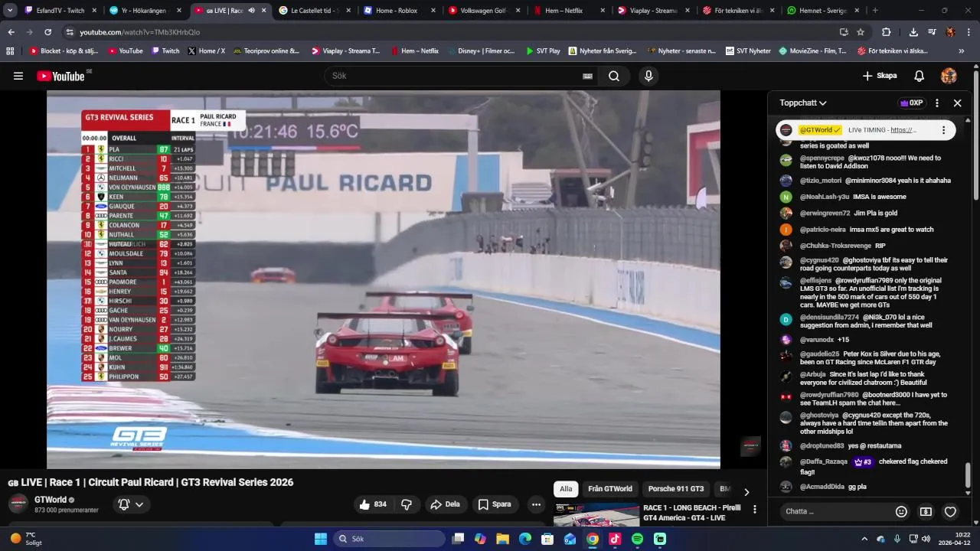Open the Blocket bookmark
This screenshot has width=980, height=551.
[x=63, y=51]
